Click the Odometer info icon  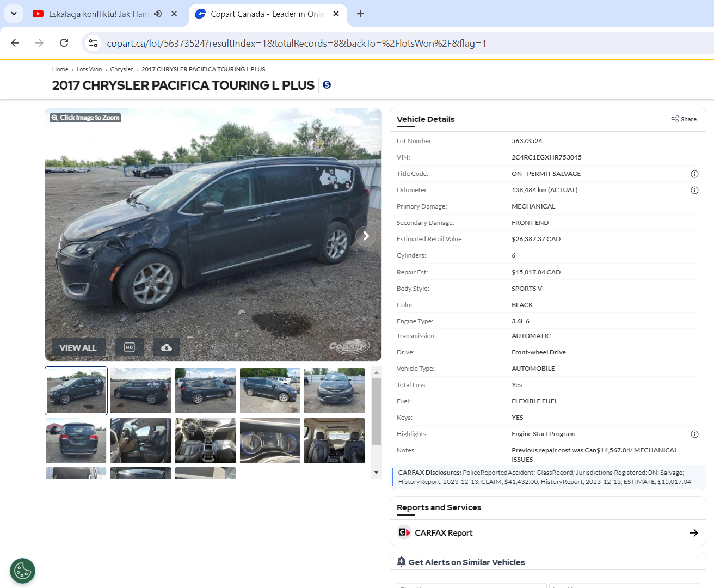tap(694, 190)
